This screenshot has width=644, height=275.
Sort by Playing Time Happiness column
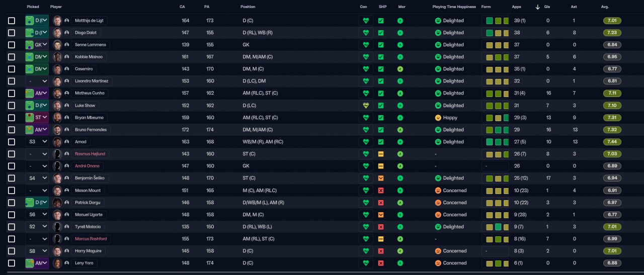[x=454, y=7]
